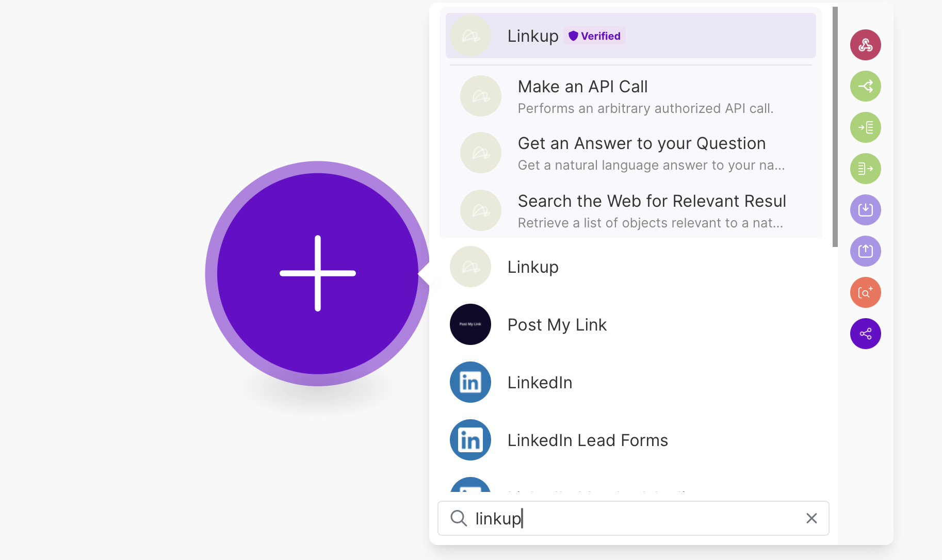This screenshot has height=560, width=942.
Task: Click the Linkup logo in verified header
Action: 470,36
